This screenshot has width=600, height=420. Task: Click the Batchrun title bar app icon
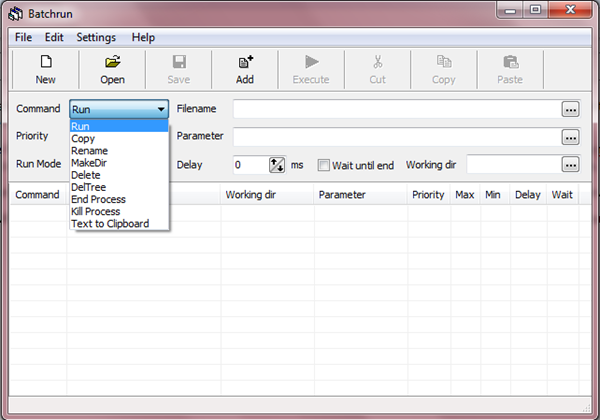pyautogui.click(x=16, y=14)
